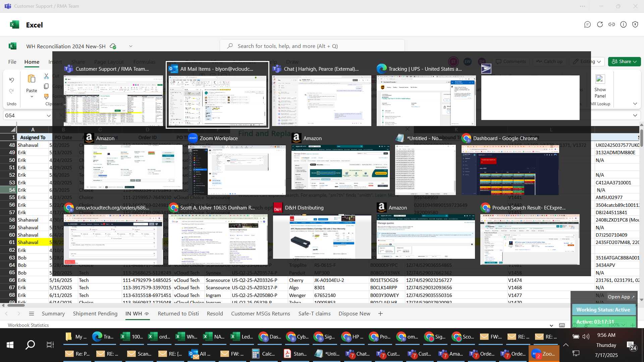The height and width of the screenshot is (362, 644).
Task: Open the notification center icon with 24 badge
Action: click(631, 345)
